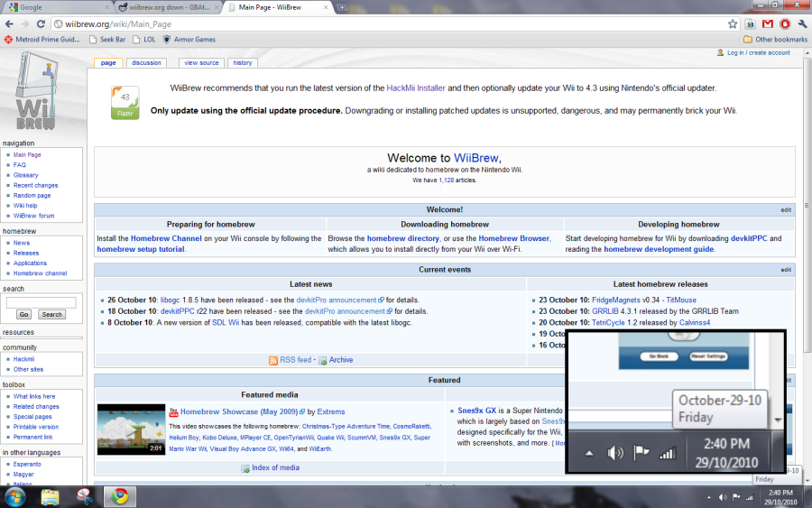This screenshot has width=812, height=508.
Task: Play the Homebrew Showcase video thumbnail
Action: point(131,429)
